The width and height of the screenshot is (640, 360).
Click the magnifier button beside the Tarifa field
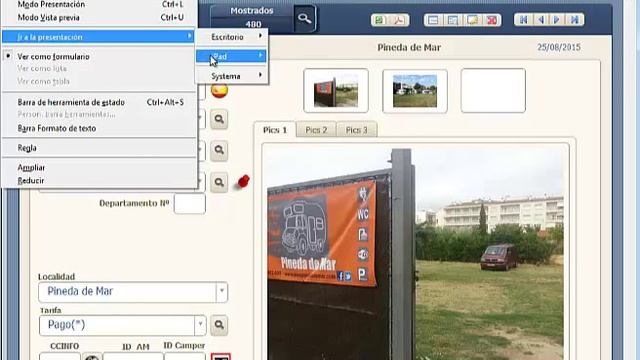(x=219, y=325)
